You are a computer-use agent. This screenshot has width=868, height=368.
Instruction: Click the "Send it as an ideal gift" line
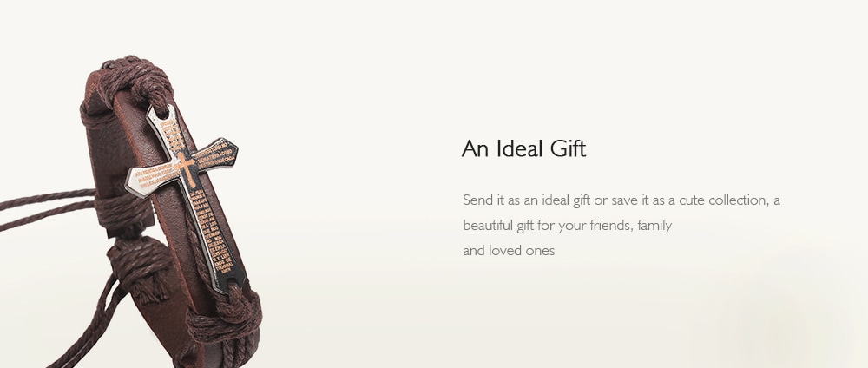(621, 200)
